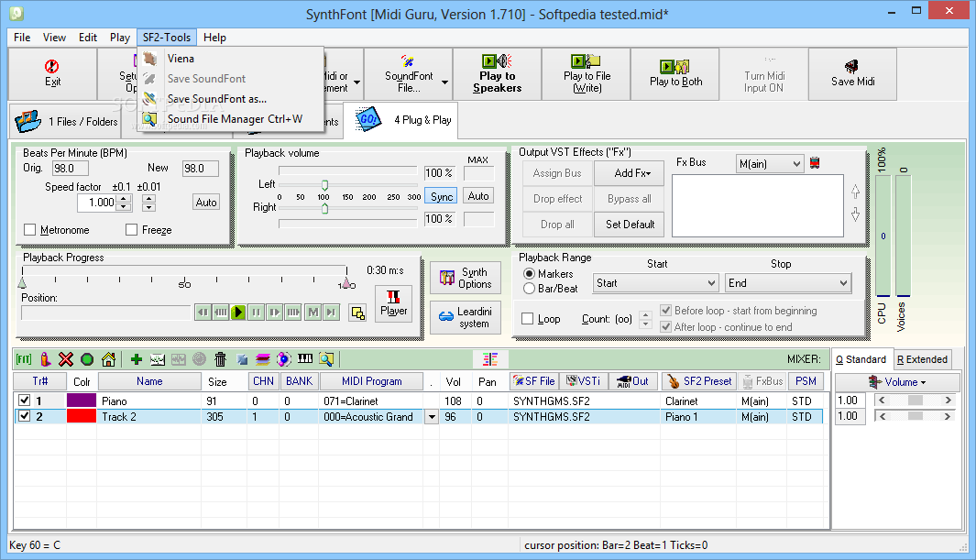Screen dimensions: 976x560
Task: Toggle the Auto button beside the Sync button
Action: pos(478,196)
